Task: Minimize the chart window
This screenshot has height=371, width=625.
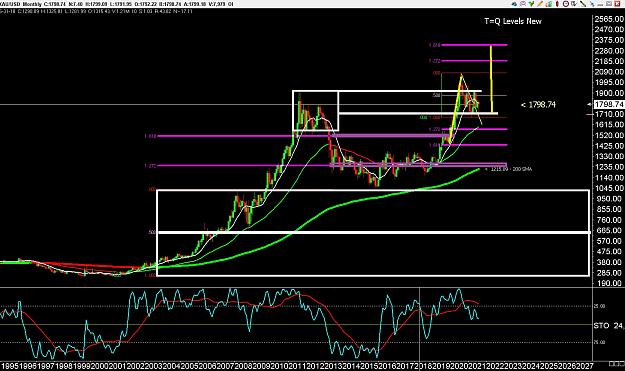Action: [x=600, y=4]
